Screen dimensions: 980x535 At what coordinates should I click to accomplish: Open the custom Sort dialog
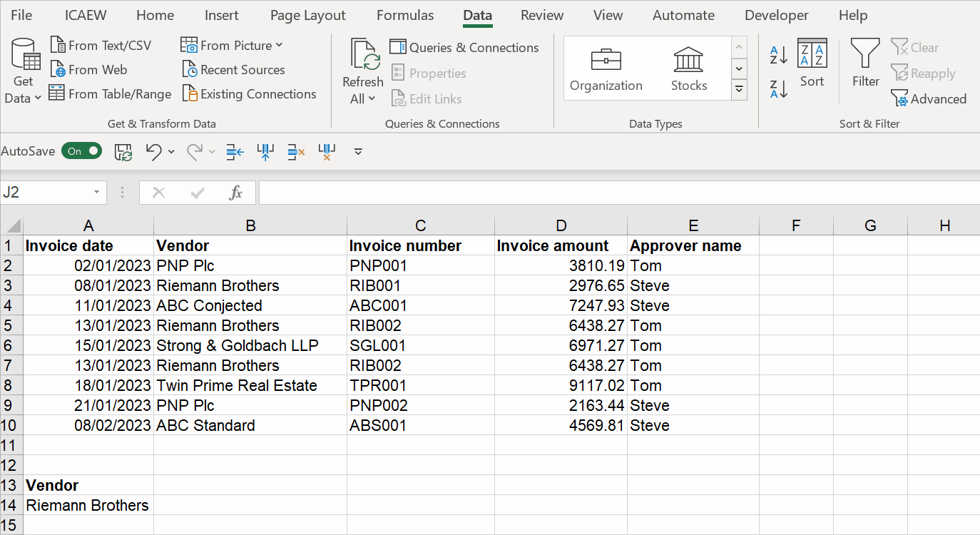pos(812,63)
